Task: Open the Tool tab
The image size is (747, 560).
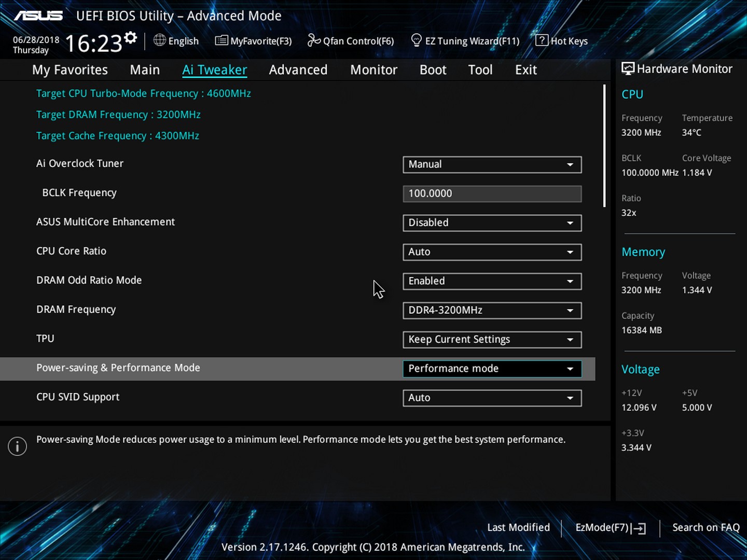Action: [480, 70]
